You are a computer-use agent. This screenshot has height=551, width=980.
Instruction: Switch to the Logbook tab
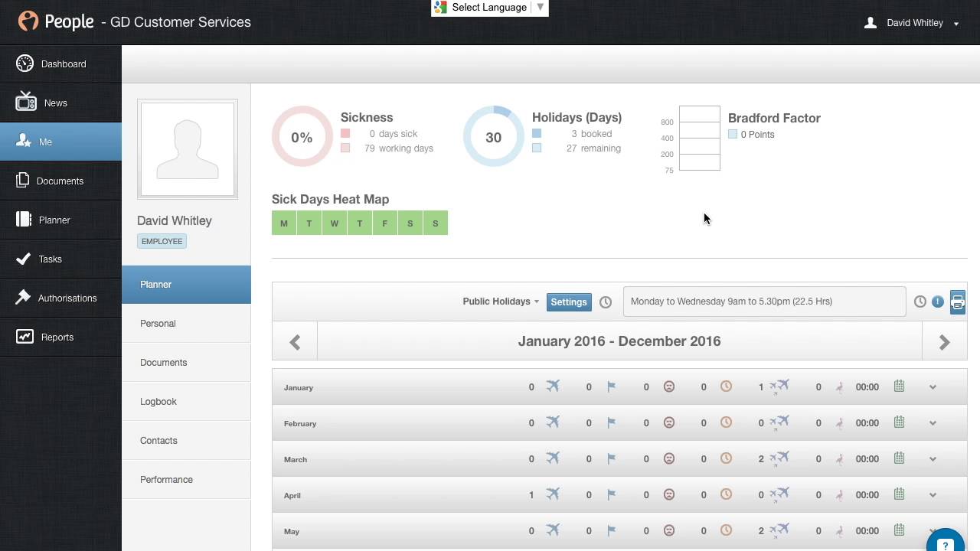pyautogui.click(x=186, y=401)
